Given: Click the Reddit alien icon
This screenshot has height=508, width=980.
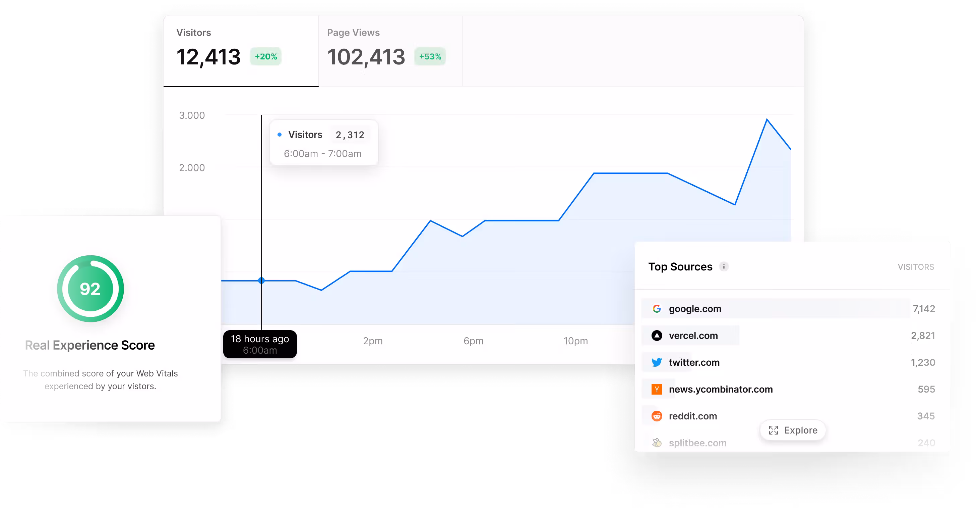Looking at the screenshot, I should (657, 416).
